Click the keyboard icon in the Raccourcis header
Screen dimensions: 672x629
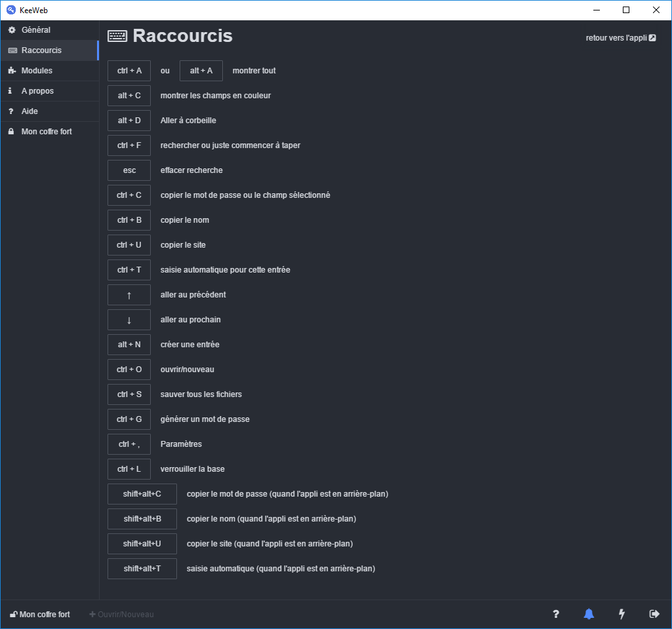pos(117,35)
